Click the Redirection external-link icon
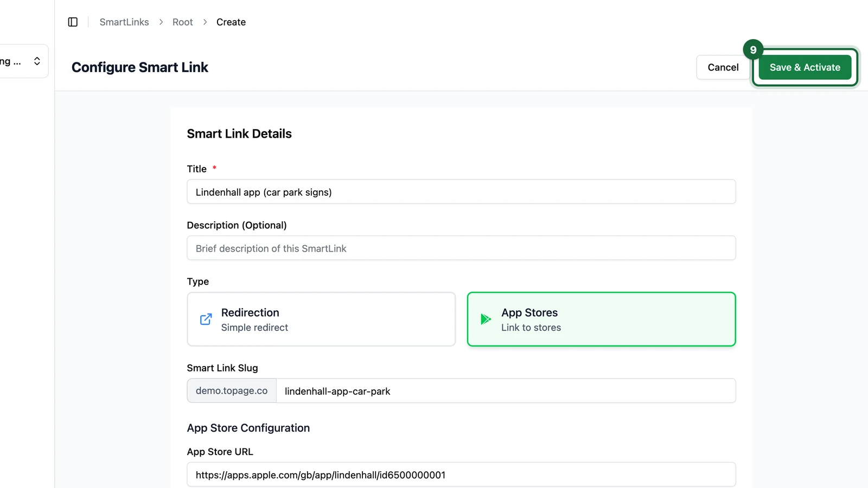Screen dimensions: 868x488 click(x=206, y=319)
